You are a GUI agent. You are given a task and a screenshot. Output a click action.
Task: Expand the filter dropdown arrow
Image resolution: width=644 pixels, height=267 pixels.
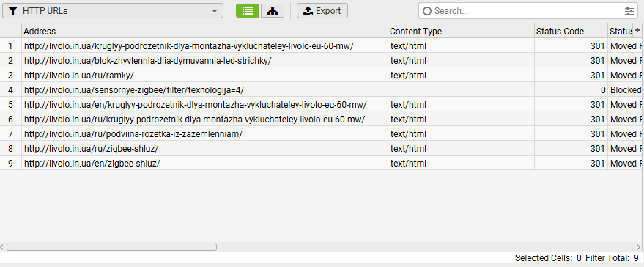(x=215, y=11)
